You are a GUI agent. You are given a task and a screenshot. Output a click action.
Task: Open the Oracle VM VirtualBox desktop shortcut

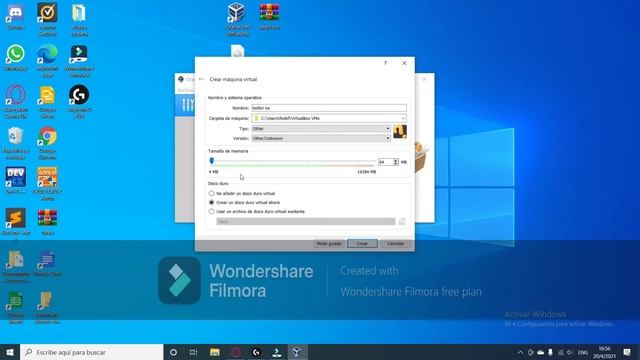pyautogui.click(x=238, y=19)
